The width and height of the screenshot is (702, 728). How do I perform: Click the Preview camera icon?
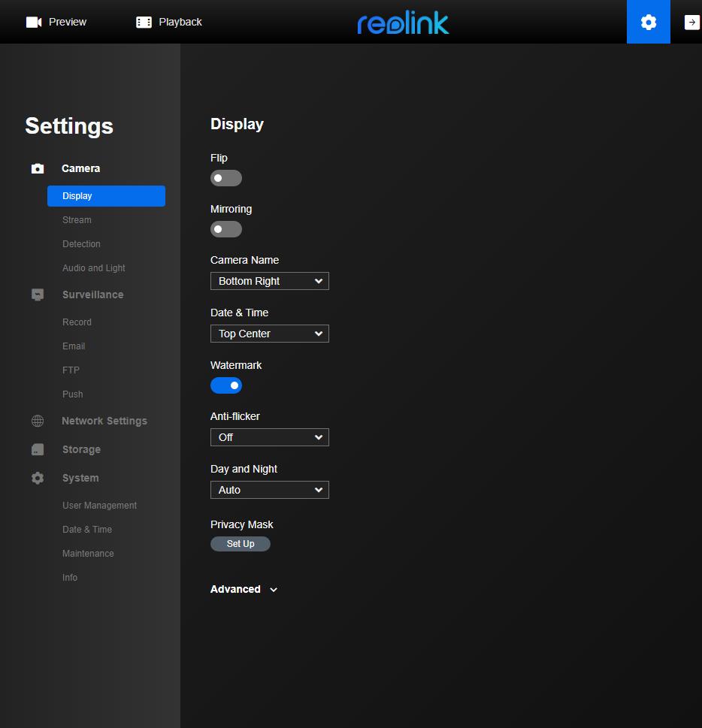[x=34, y=23]
